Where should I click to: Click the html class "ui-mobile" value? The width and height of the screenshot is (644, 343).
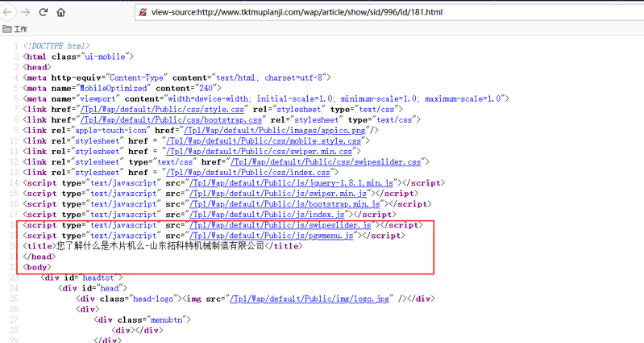(106, 56)
